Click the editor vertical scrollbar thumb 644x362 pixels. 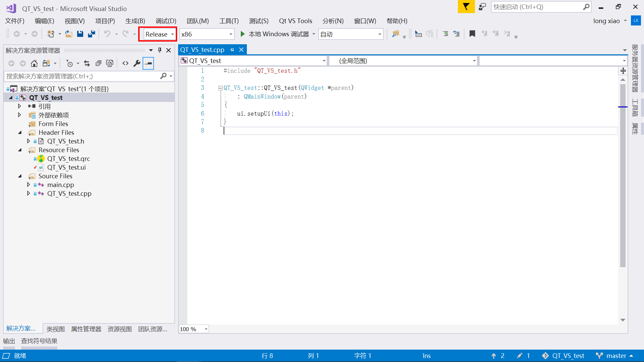click(623, 174)
